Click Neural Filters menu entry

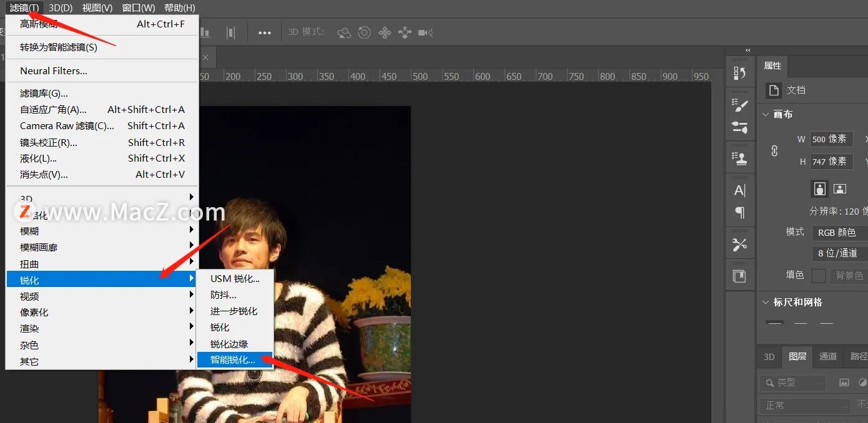54,71
